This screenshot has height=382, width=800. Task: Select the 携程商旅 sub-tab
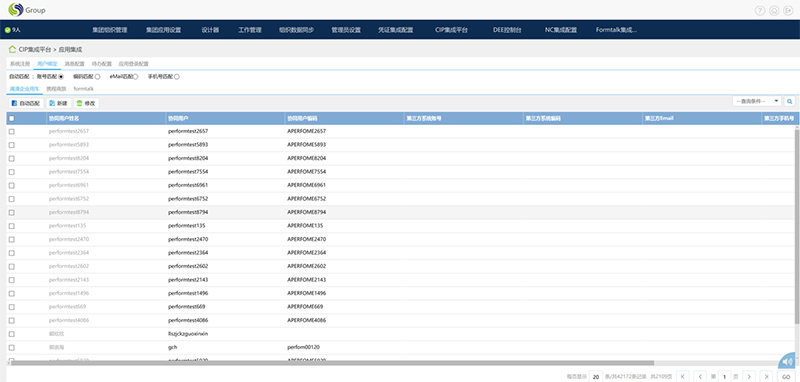[x=56, y=89]
